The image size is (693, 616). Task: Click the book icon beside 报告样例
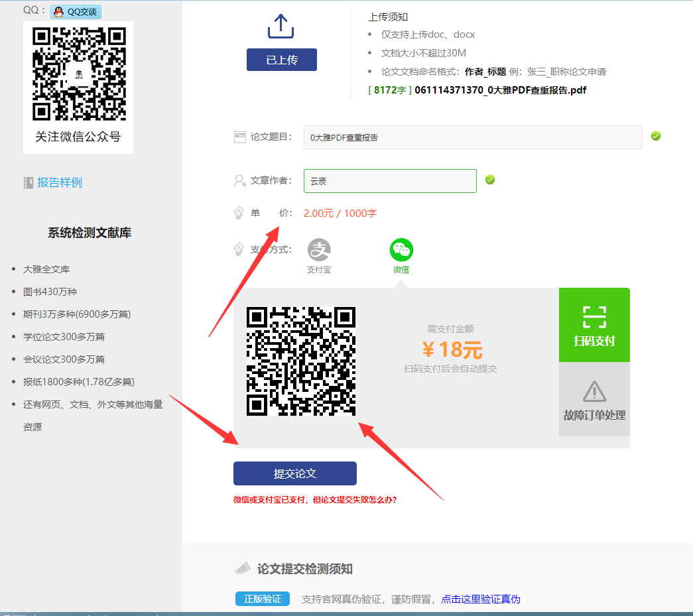(x=29, y=182)
